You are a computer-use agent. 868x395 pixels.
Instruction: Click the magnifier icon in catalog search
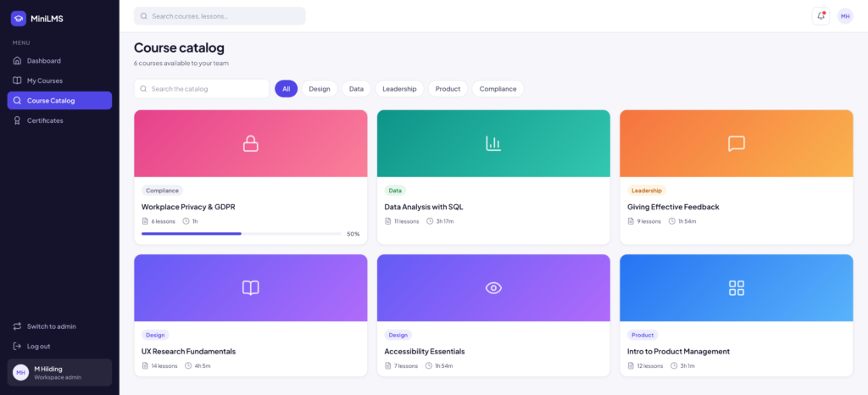(144, 88)
